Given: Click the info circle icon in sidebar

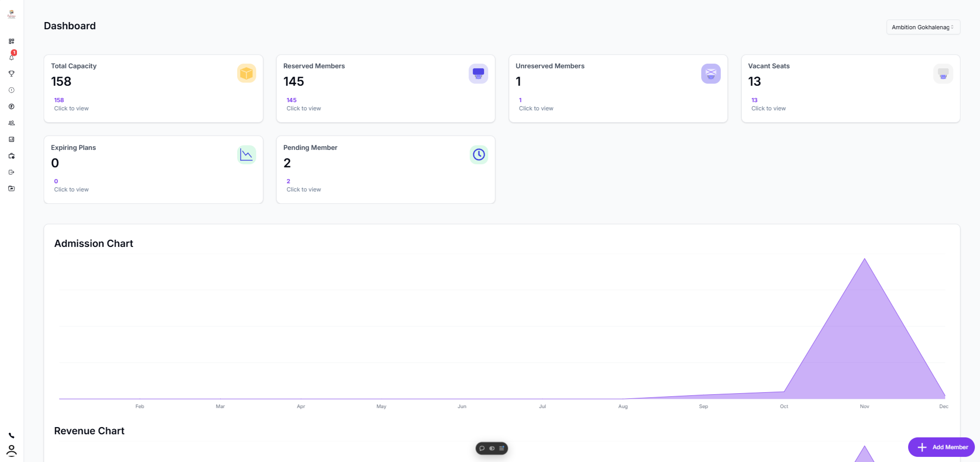Looking at the screenshot, I should coord(11,90).
